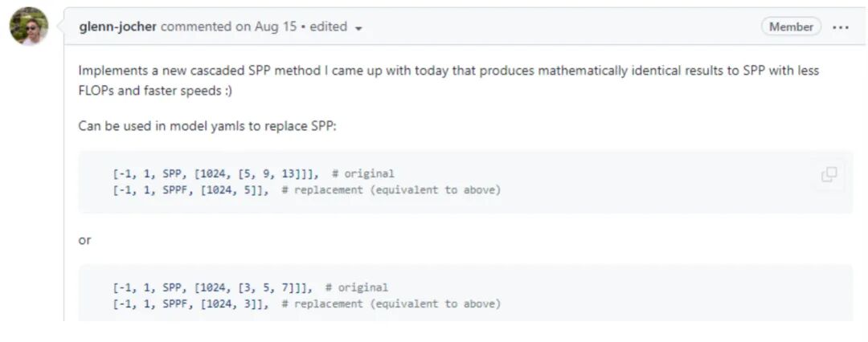Click the glenn-jocher profile avatar
Viewport: 868px width, 342px height.
(x=29, y=27)
